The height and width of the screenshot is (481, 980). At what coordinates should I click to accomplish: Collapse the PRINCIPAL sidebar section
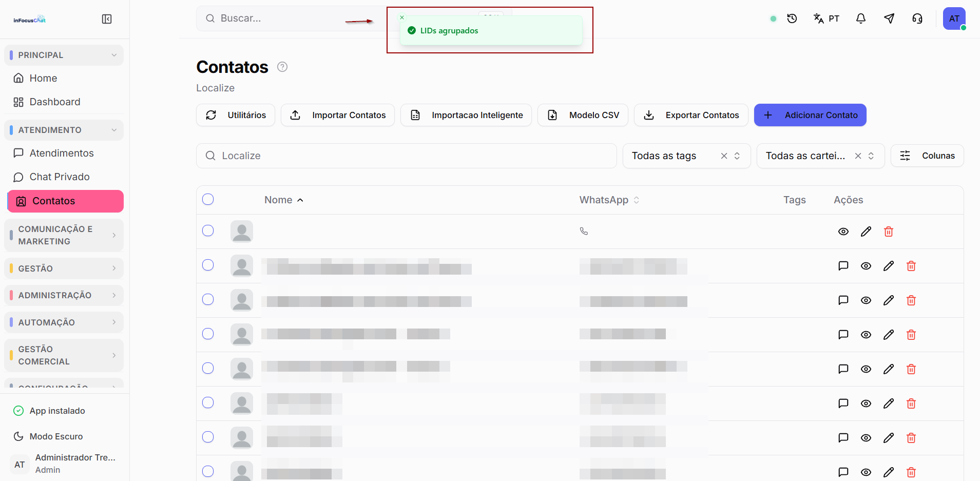point(64,55)
